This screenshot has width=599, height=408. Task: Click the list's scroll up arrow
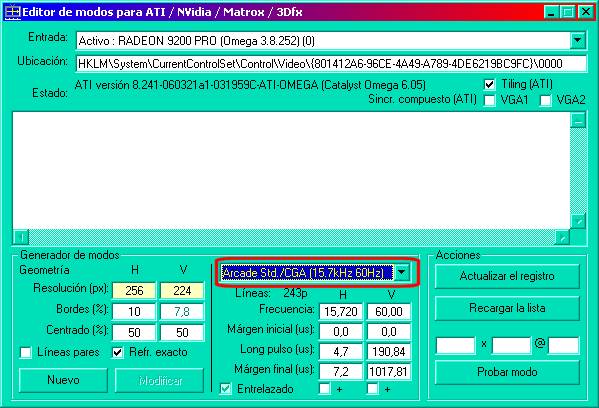578,121
